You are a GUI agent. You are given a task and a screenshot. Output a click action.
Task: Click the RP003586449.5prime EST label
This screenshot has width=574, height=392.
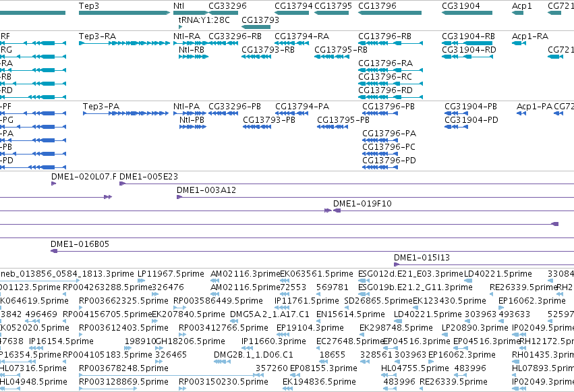point(218,301)
